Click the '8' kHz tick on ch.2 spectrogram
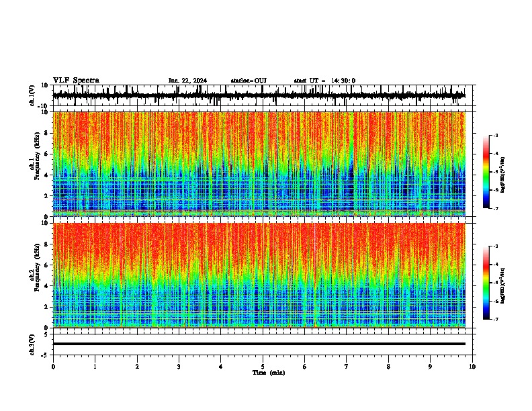This screenshot has width=532, height=411. click(46, 244)
